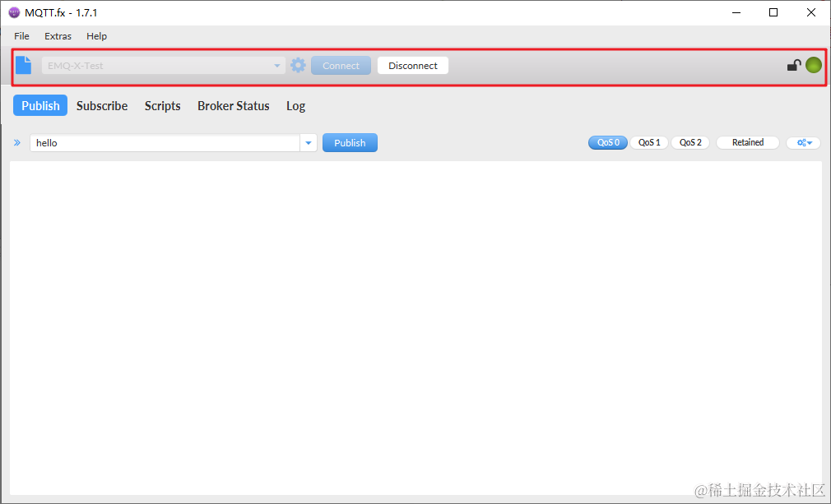Image resolution: width=831 pixels, height=504 pixels.
Task: Open the EMQ-X-Test profile combo box
Action: click(x=164, y=66)
